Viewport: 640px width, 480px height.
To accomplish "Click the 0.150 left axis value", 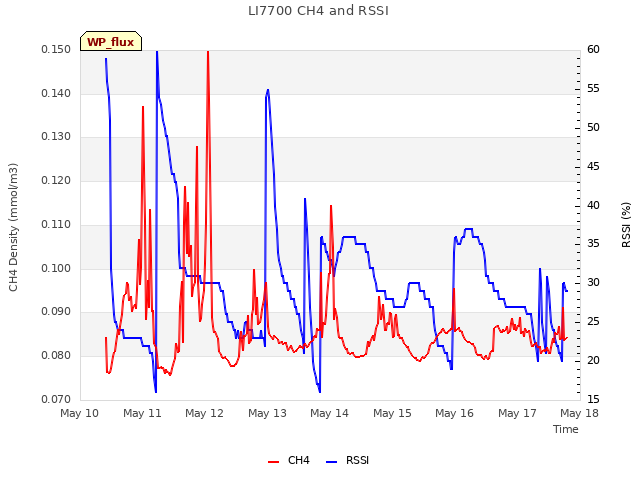I will [x=56, y=49].
